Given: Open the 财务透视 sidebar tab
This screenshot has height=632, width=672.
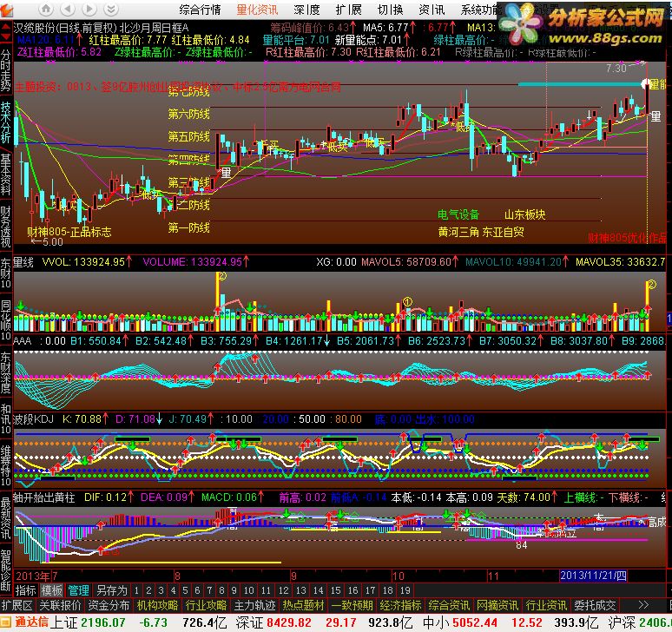Looking at the screenshot, I should [x=5, y=227].
